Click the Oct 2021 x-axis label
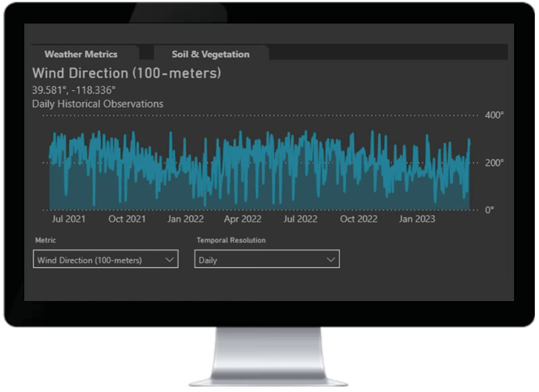The height and width of the screenshot is (392, 539). [x=127, y=219]
